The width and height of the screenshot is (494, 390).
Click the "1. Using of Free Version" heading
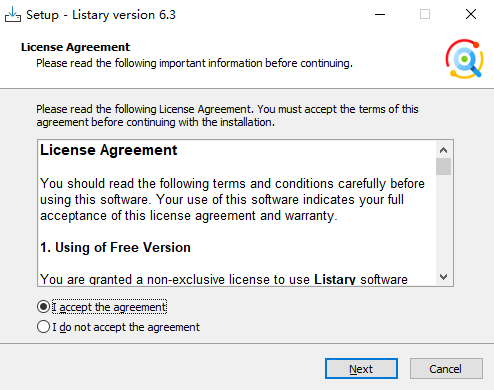tap(115, 248)
